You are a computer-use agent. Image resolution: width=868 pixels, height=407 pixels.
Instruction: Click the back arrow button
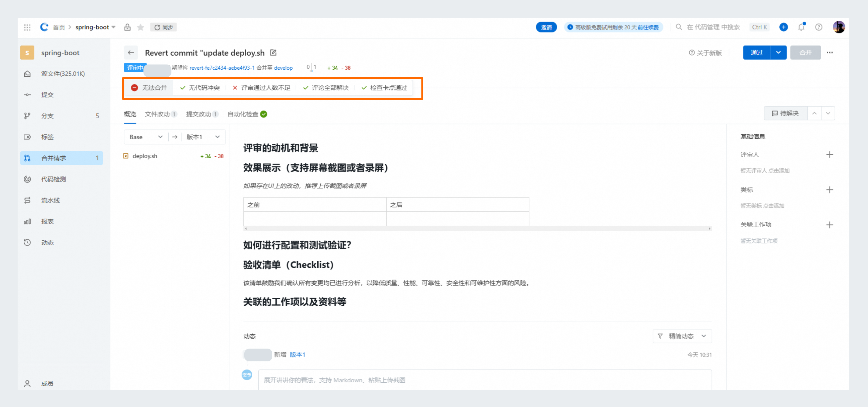131,53
